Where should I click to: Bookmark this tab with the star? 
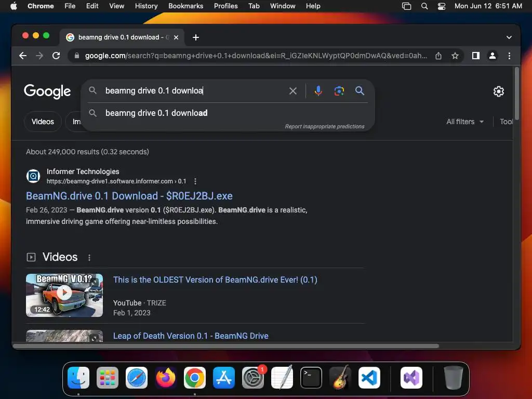click(455, 56)
